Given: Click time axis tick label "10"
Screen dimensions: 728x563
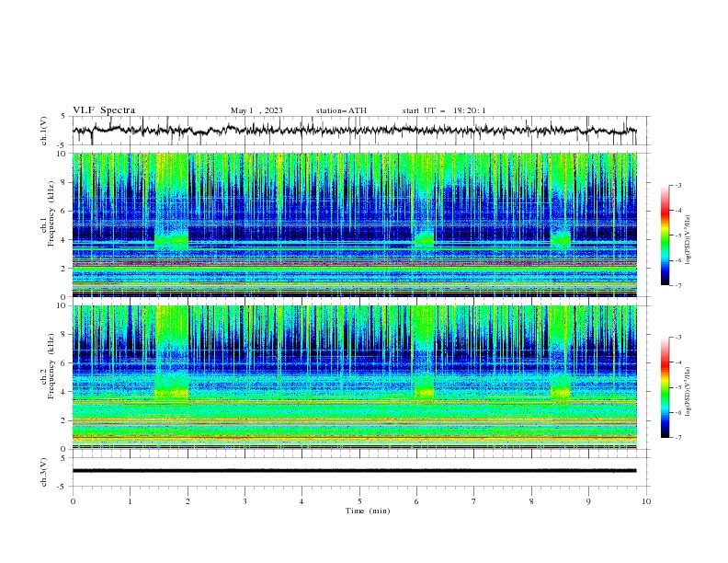Looking at the screenshot, I should coord(646,501).
